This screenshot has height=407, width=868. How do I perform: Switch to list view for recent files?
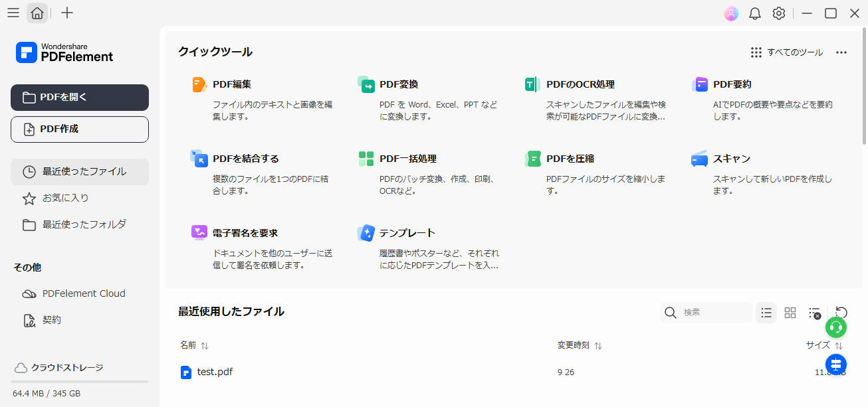766,313
